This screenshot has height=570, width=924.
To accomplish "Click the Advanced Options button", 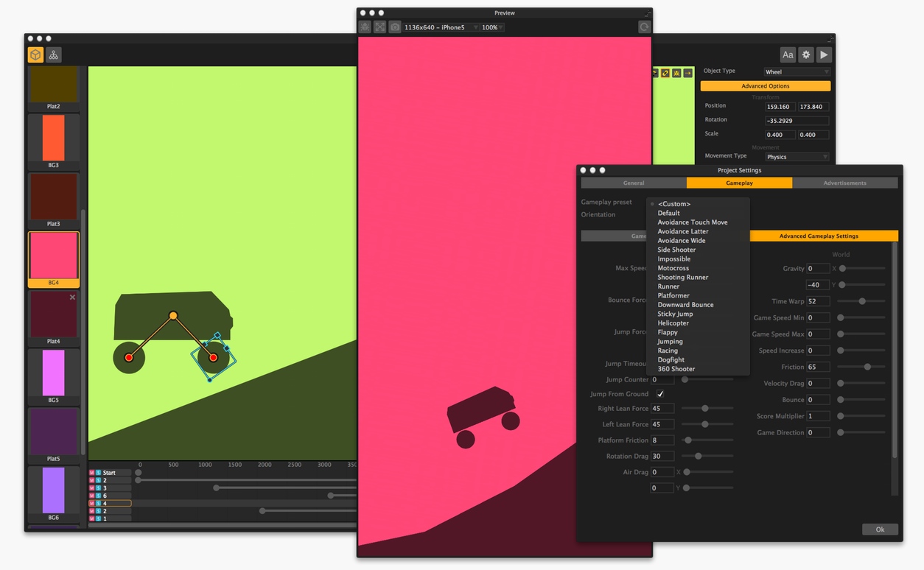I will click(765, 86).
